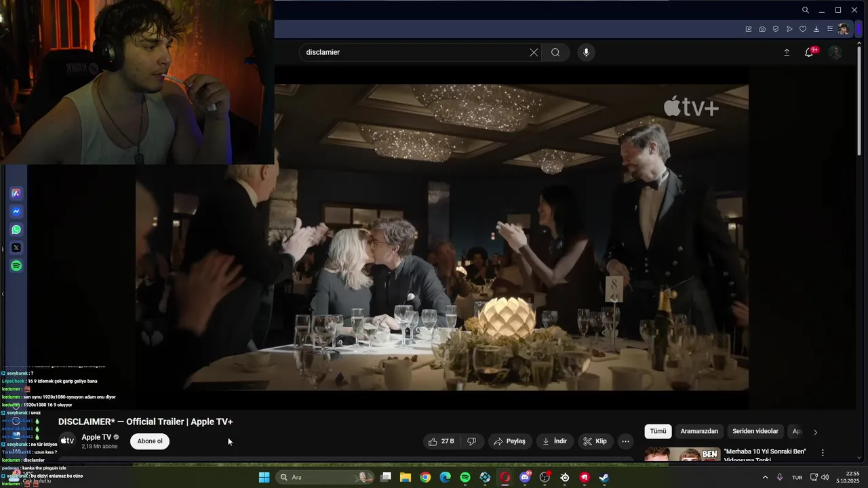Open Messenger in Opera sidebar
Viewport: 868px width, 488px height.
(x=16, y=211)
